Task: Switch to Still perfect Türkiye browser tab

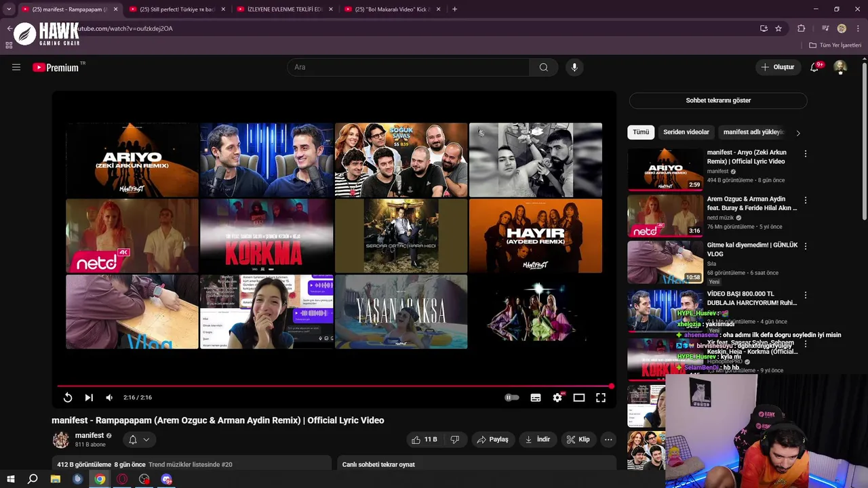Action: click(x=176, y=9)
